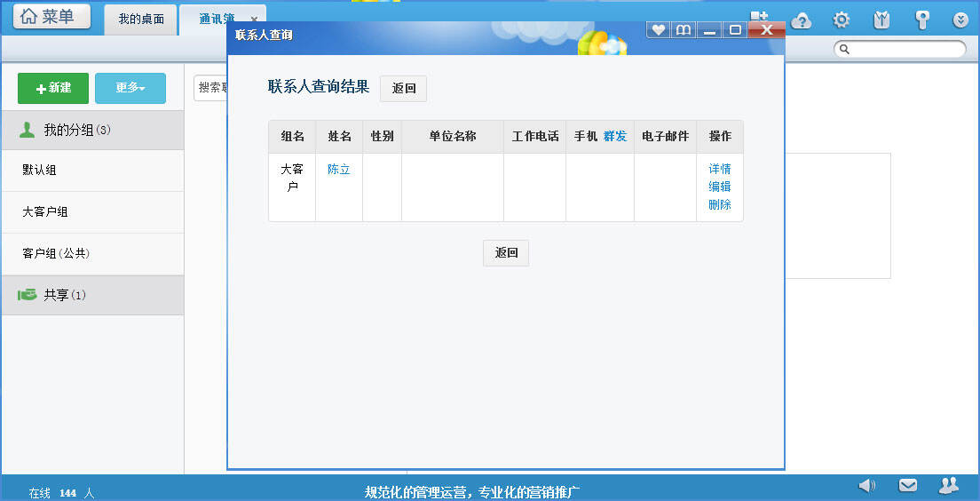Click the key icon in top toolbar
This screenshot has width=980, height=501.
pos(922,20)
